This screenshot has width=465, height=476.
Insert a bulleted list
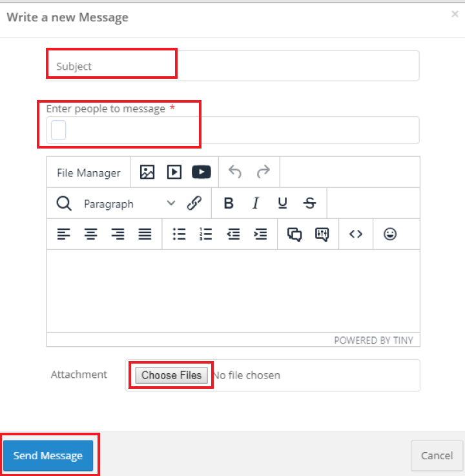[x=179, y=234]
